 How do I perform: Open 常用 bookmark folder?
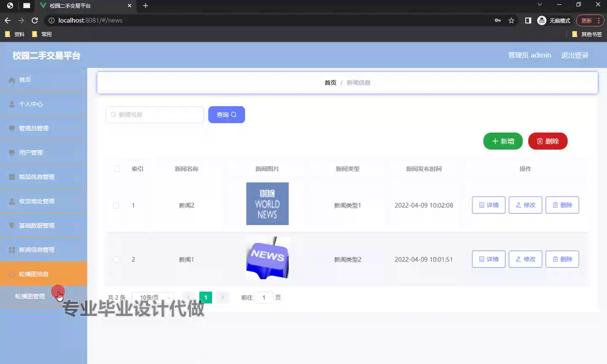(x=42, y=34)
